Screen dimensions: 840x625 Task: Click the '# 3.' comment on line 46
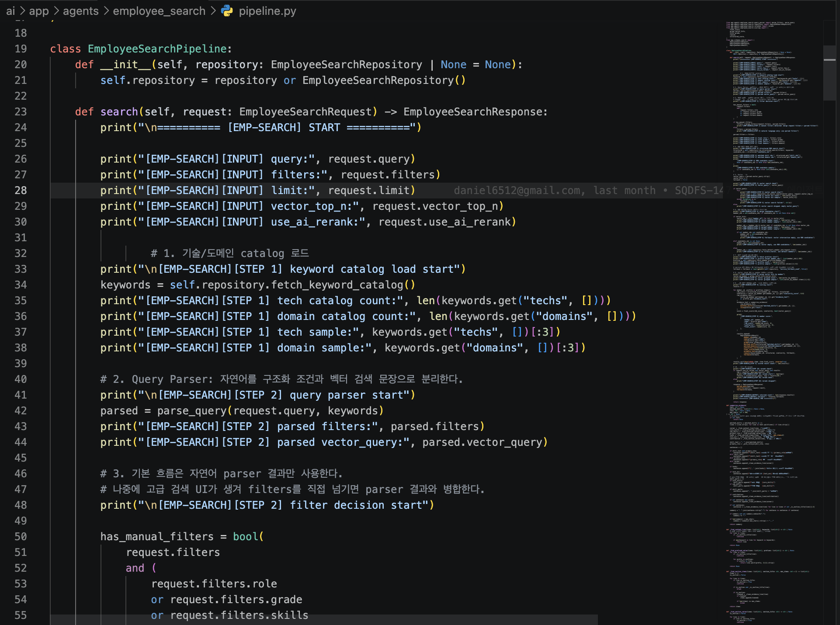tap(221, 474)
